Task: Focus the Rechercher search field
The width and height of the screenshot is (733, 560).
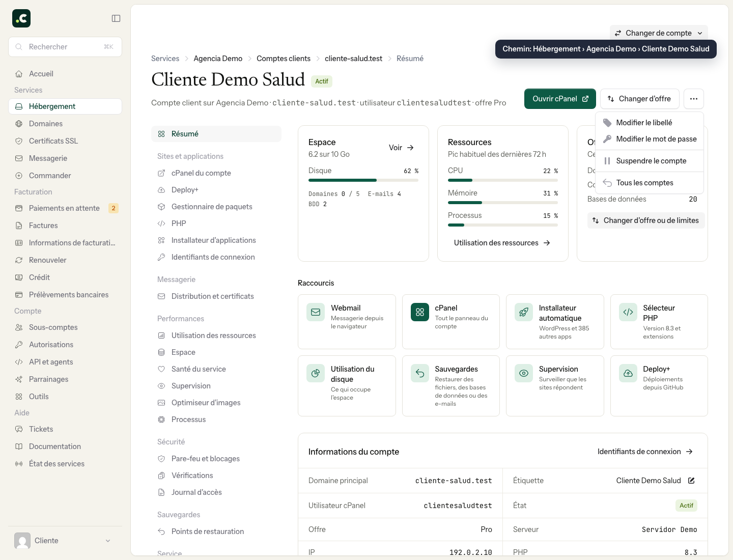Action: [65, 47]
